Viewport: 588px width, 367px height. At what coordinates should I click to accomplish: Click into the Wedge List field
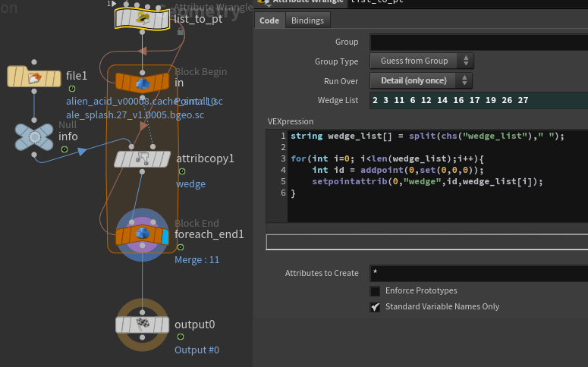click(478, 101)
